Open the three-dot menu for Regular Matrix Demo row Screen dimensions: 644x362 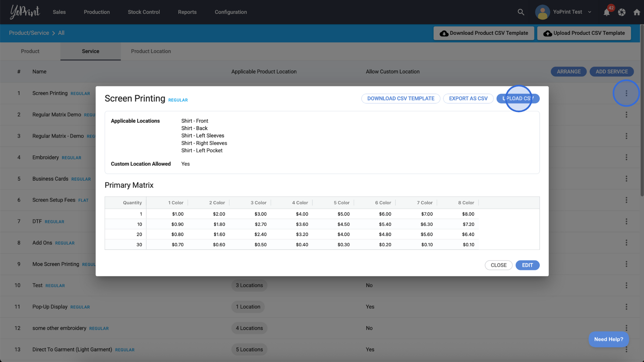click(x=626, y=115)
